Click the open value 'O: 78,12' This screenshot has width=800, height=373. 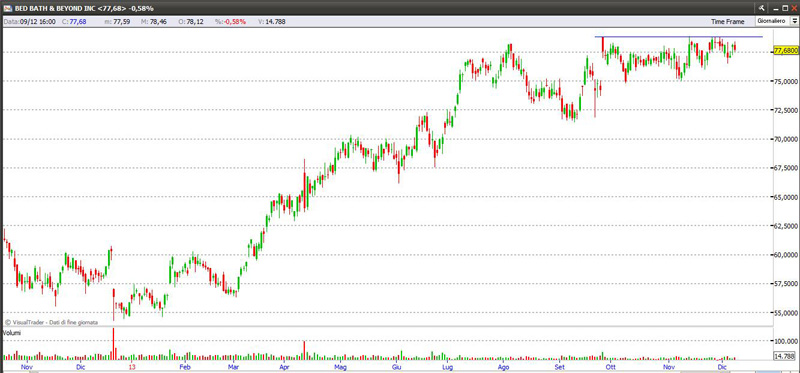click(190, 22)
